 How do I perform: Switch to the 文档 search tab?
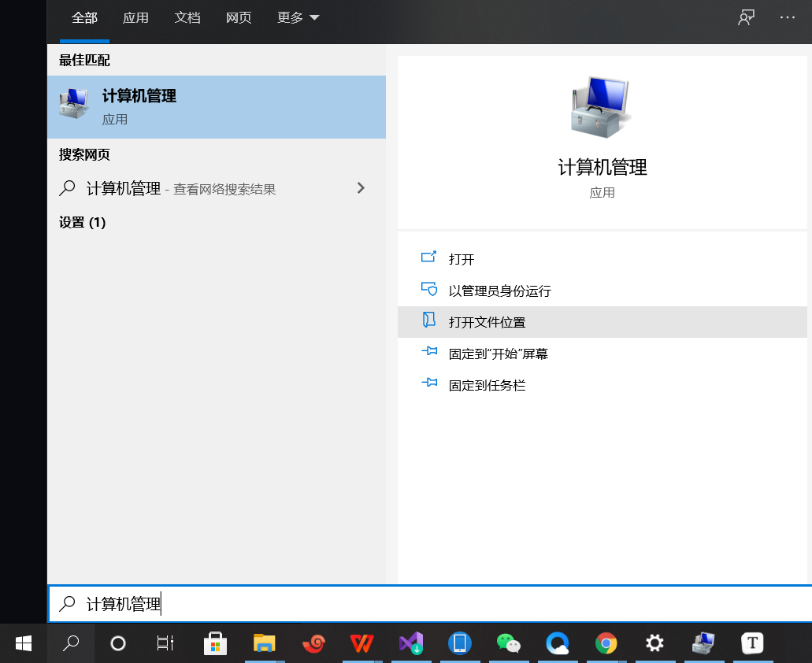click(x=187, y=17)
